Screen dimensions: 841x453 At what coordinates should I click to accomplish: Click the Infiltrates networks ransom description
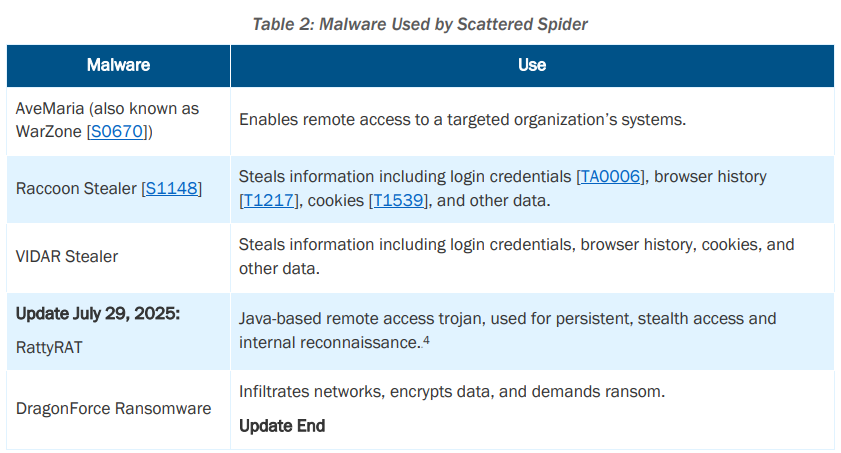point(452,391)
